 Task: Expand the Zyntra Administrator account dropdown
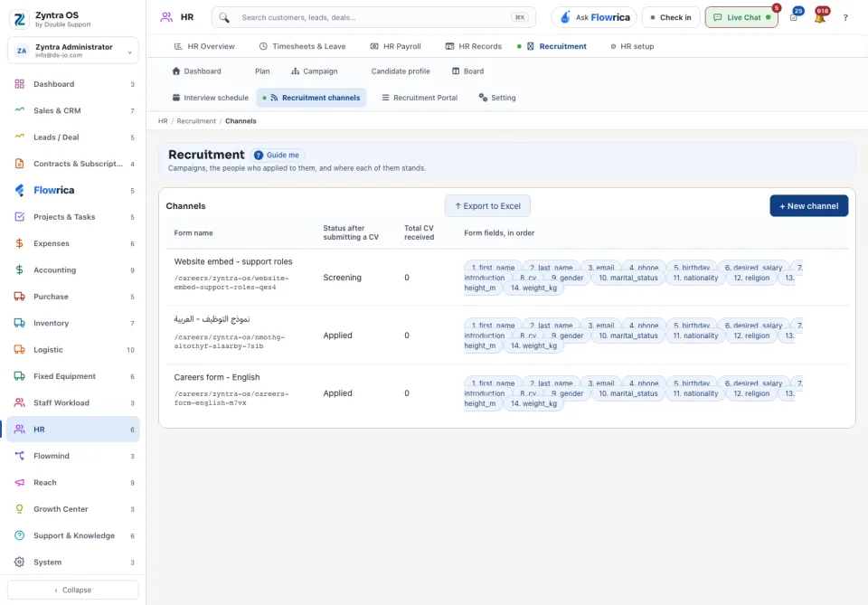(73, 51)
